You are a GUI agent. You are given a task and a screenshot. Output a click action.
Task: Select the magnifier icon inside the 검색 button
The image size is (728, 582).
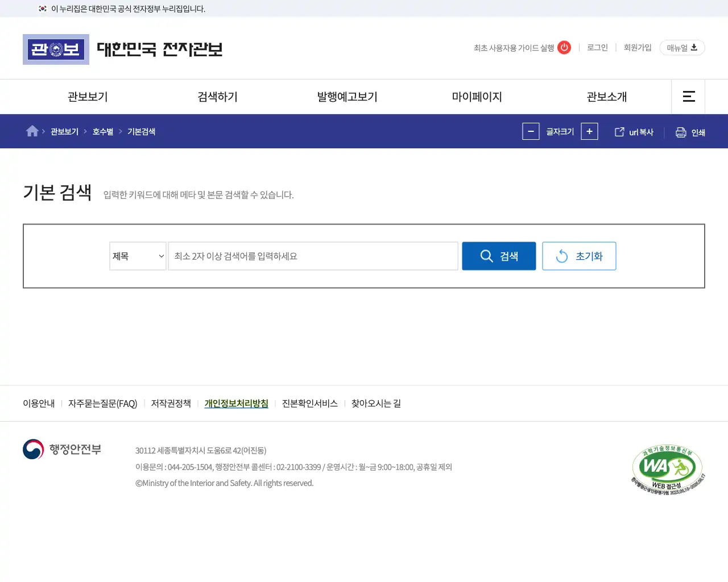pyautogui.click(x=486, y=256)
